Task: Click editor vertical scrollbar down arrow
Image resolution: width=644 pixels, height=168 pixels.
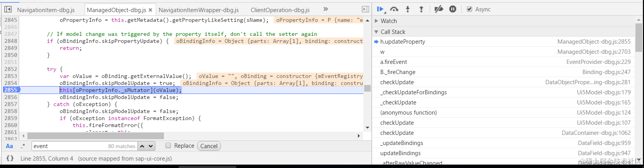Action: click(x=367, y=128)
